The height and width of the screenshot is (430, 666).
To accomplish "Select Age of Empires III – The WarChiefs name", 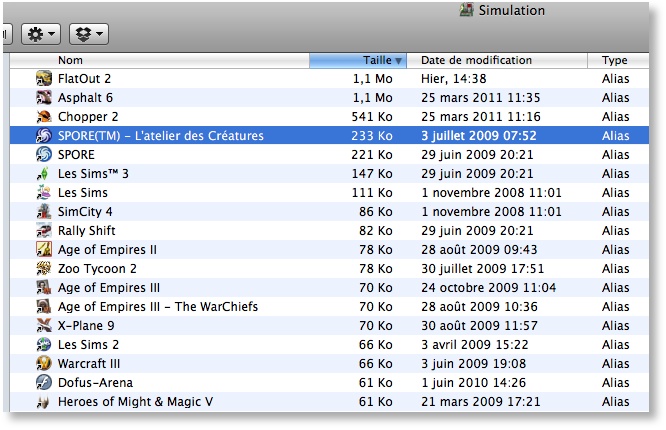I will point(158,306).
